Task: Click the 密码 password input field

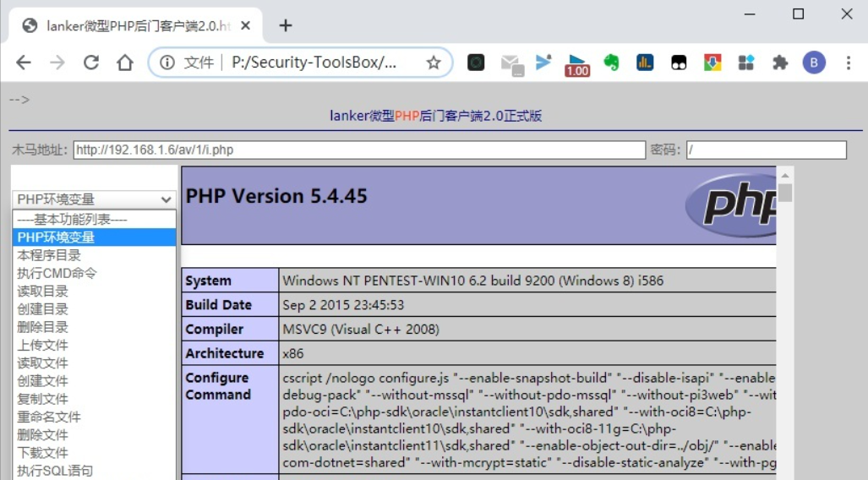Action: click(766, 150)
